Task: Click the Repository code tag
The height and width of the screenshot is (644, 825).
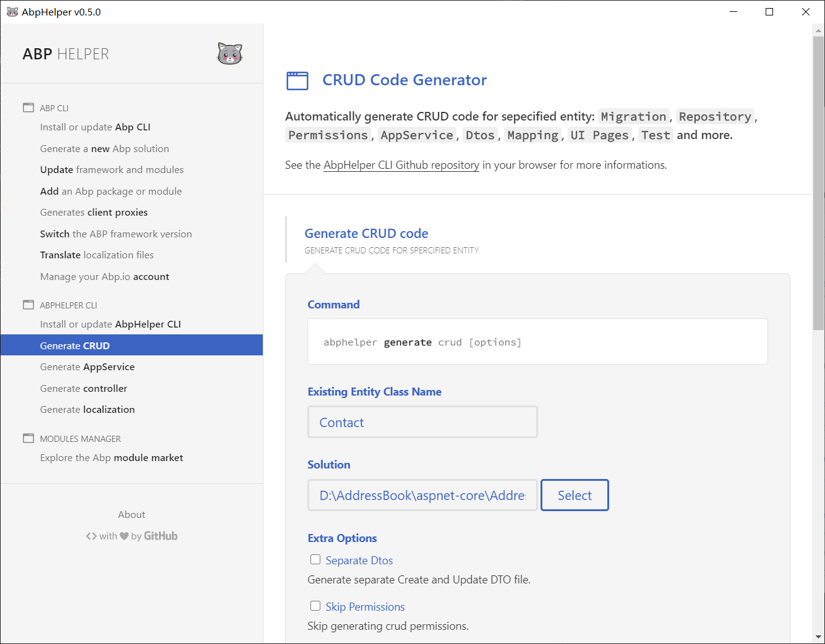Action: 715,116
